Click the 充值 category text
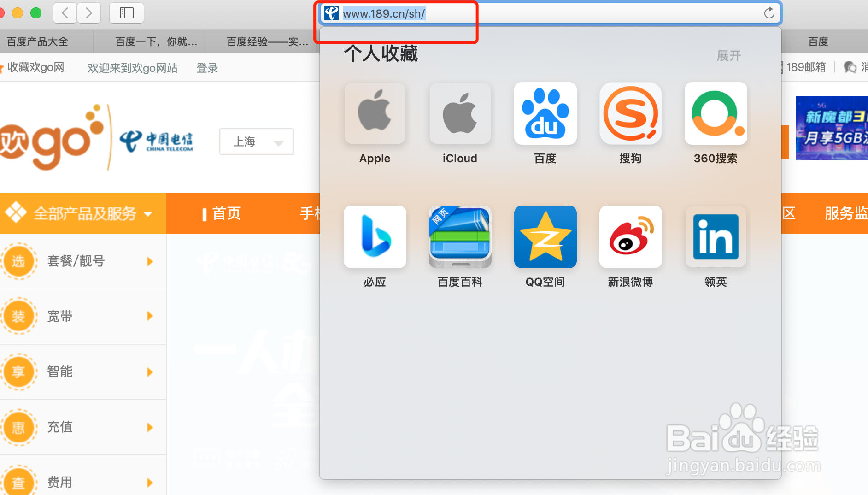This screenshot has width=868, height=495. point(60,427)
